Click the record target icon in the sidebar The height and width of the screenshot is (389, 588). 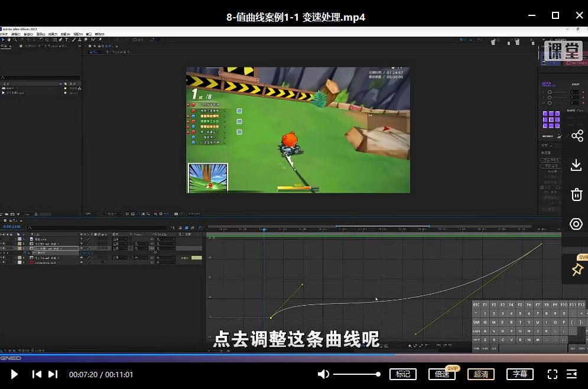(577, 224)
